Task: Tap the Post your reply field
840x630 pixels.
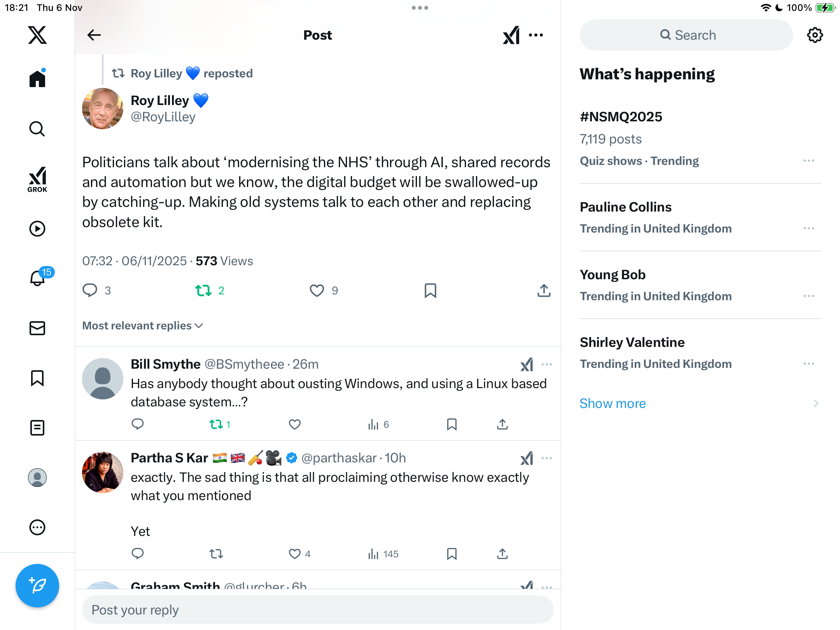Action: pos(318,610)
